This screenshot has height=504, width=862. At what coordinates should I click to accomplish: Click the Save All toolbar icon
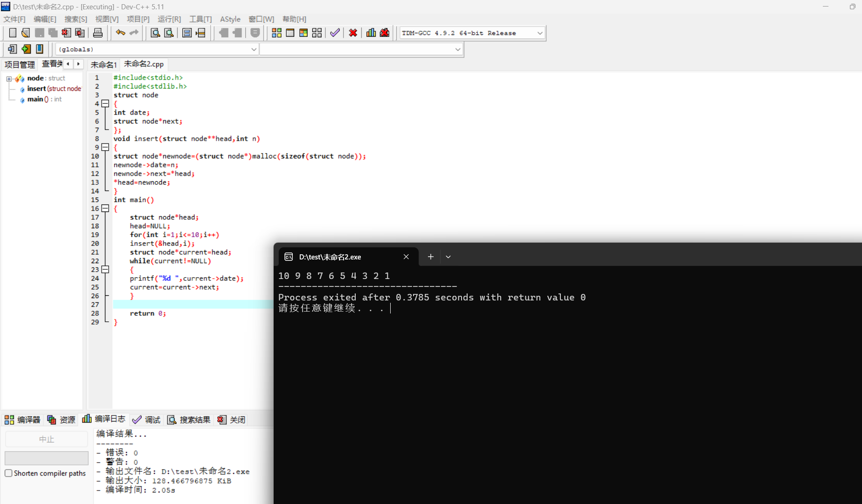tap(53, 33)
